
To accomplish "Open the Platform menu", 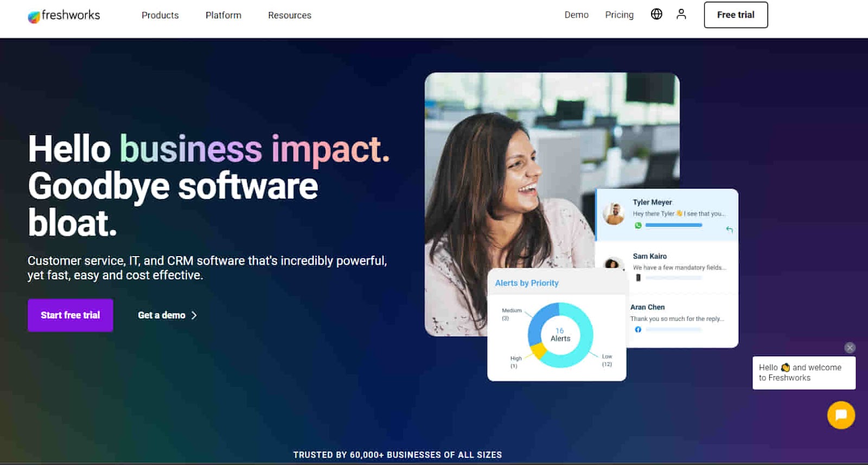I will click(224, 15).
